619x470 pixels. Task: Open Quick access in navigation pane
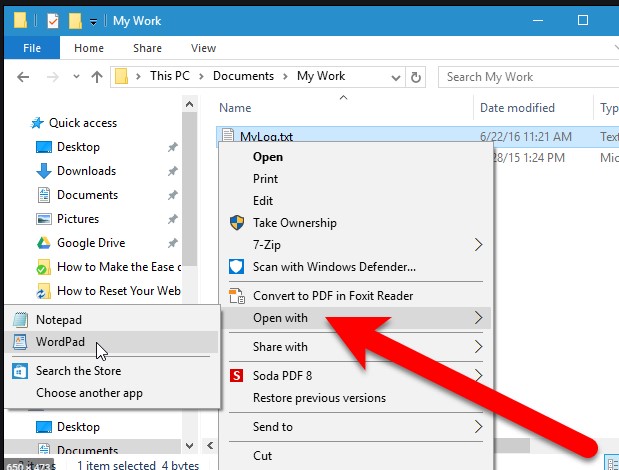[x=83, y=123]
